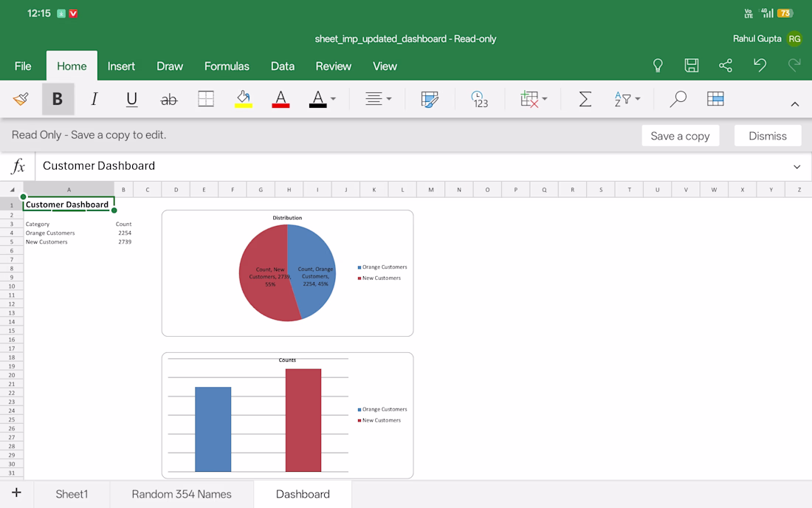Click the Share icon
Image resolution: width=812 pixels, height=508 pixels.
726,65
